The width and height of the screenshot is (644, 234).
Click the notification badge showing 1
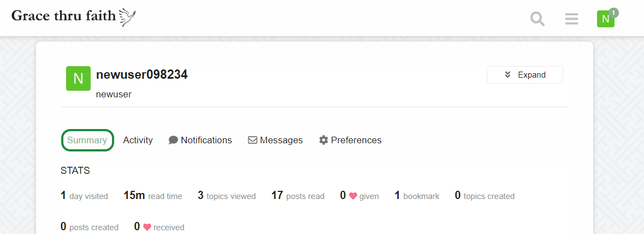(613, 13)
